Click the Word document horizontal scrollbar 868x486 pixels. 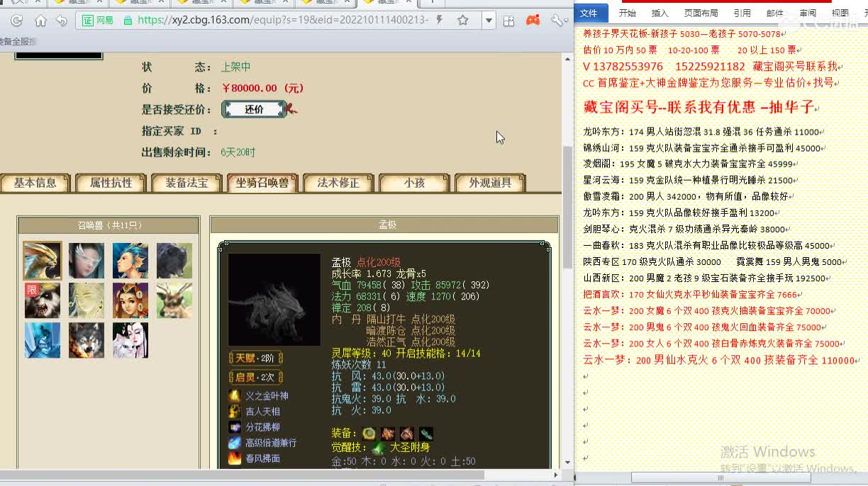click(720, 477)
